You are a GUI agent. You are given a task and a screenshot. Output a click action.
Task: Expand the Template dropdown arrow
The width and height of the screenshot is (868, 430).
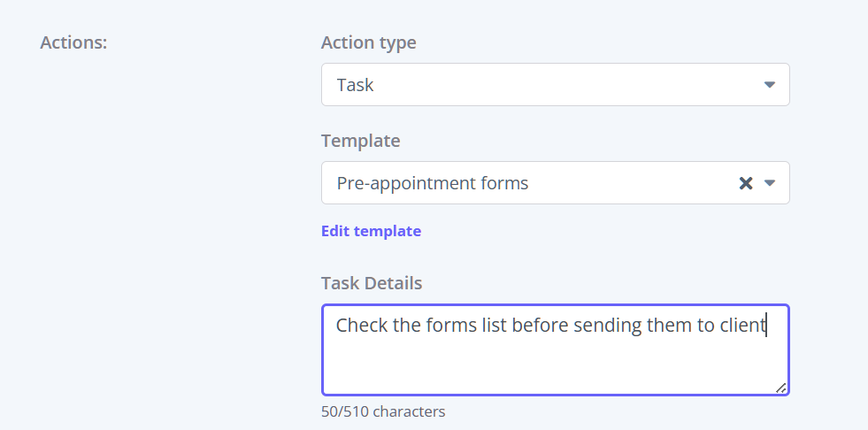(769, 183)
